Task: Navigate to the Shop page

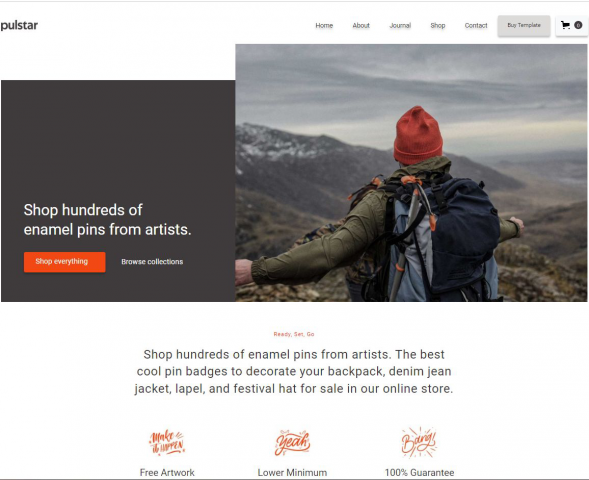Action: click(438, 26)
